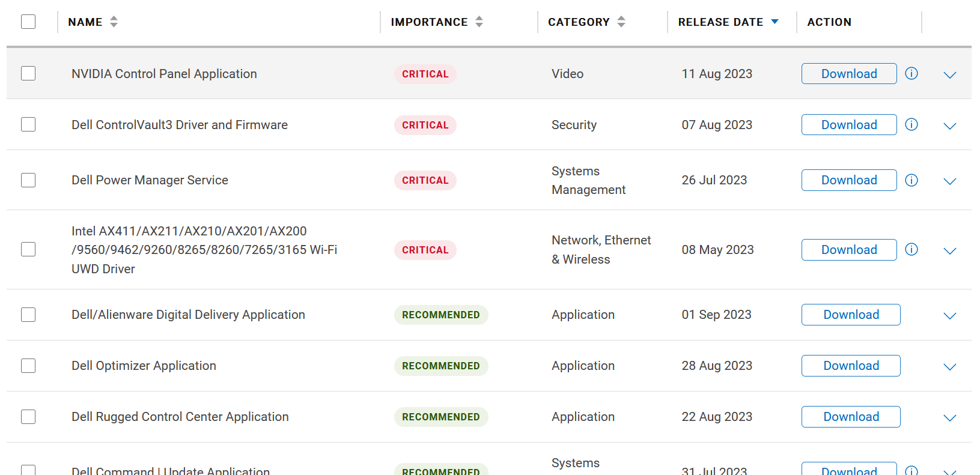Click "Systems Management" in Power Manager row
Viewport: 980px width, 475px height.
pyautogui.click(x=588, y=180)
